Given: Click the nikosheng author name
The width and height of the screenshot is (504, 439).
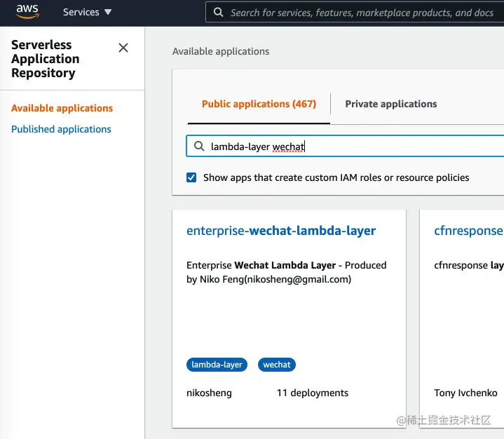Looking at the screenshot, I should 209,393.
